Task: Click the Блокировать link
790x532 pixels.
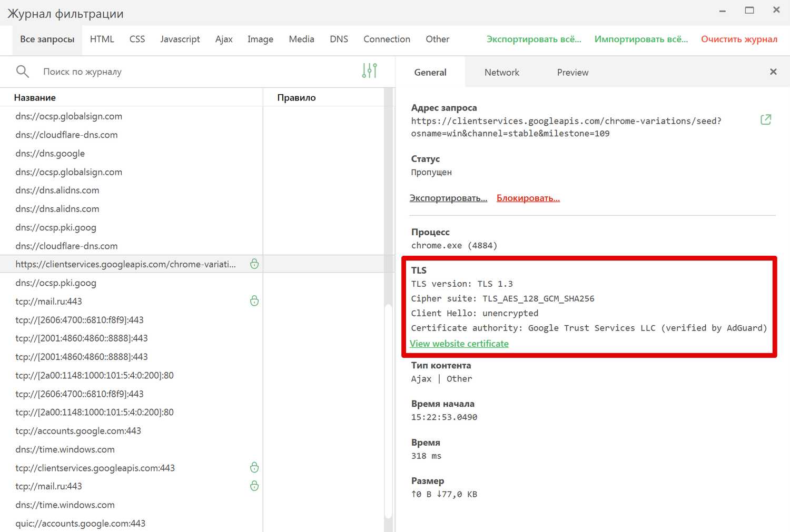Action: (x=528, y=198)
